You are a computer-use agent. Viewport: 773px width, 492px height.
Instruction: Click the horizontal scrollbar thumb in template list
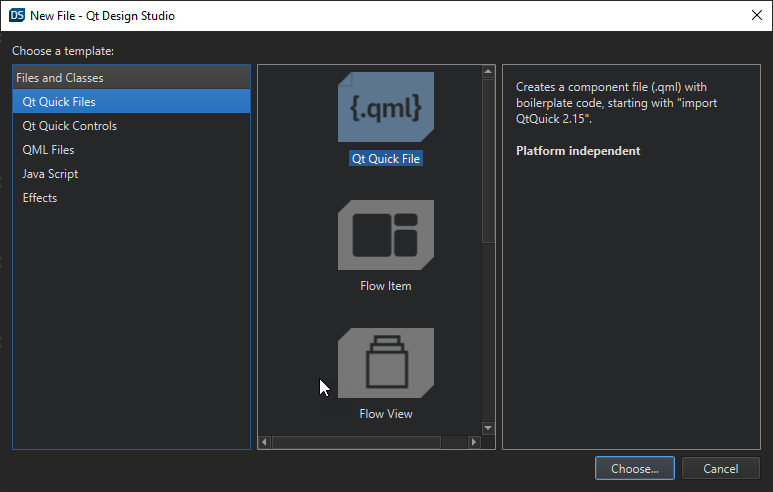coord(356,442)
